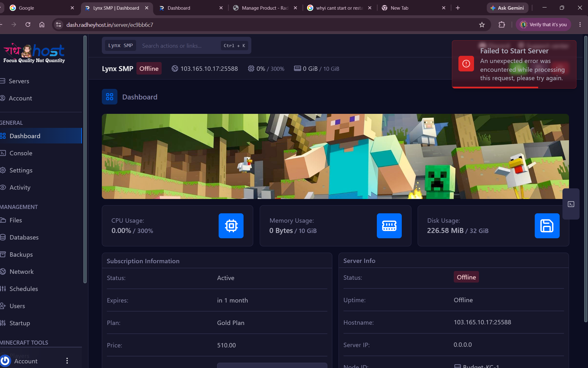This screenshot has height=368, width=588.
Task: Click the site information icon in address bar
Action: point(58,25)
